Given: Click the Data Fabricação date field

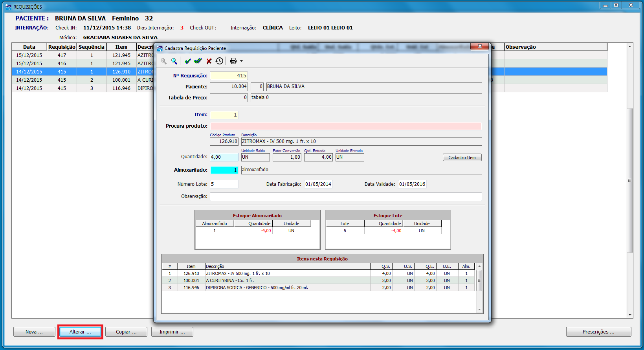Looking at the screenshot, I should [318, 184].
